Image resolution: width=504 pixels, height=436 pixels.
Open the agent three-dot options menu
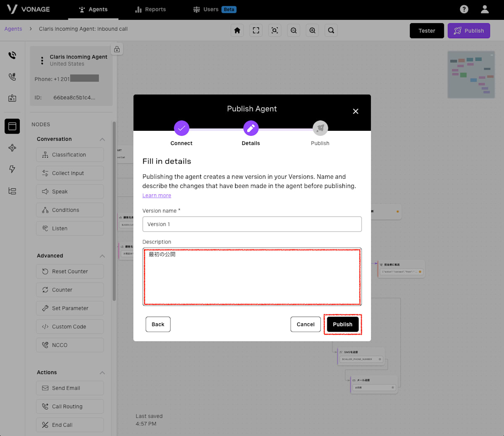pyautogui.click(x=42, y=61)
